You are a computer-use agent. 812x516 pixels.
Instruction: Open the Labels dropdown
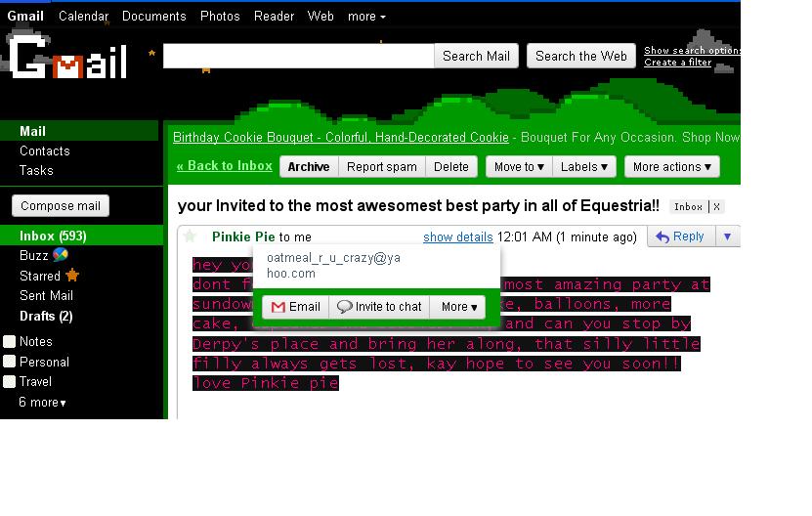tap(584, 167)
